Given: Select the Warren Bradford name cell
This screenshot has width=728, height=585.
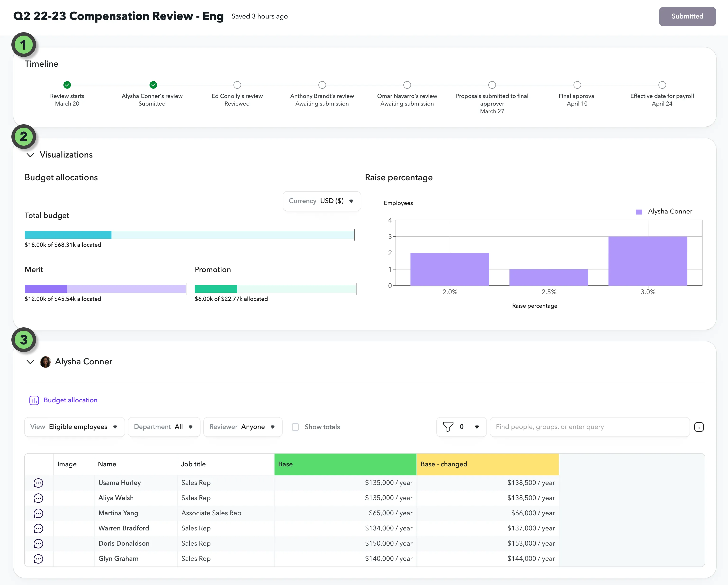Looking at the screenshot, I should pyautogui.click(x=135, y=528).
